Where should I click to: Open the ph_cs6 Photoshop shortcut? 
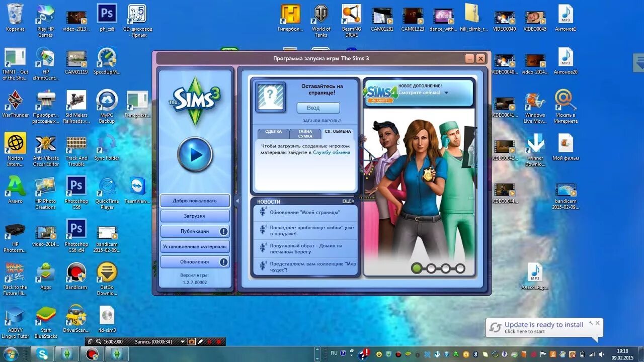[x=107, y=18]
